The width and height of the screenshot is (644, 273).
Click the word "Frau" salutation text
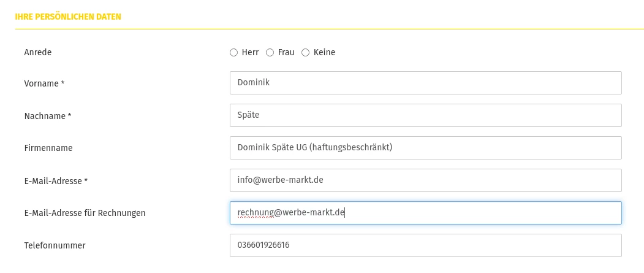(286, 53)
